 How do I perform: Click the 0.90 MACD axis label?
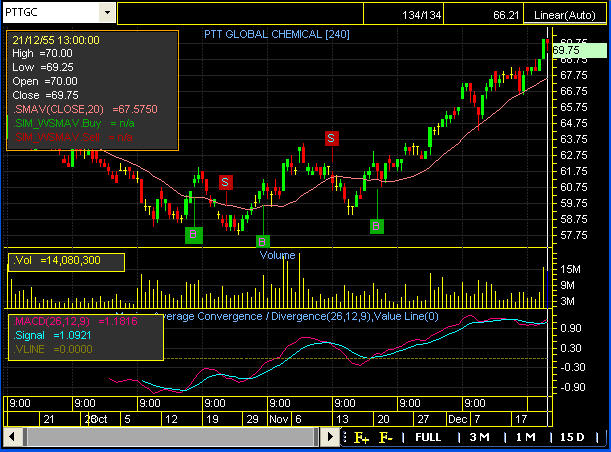(571, 328)
